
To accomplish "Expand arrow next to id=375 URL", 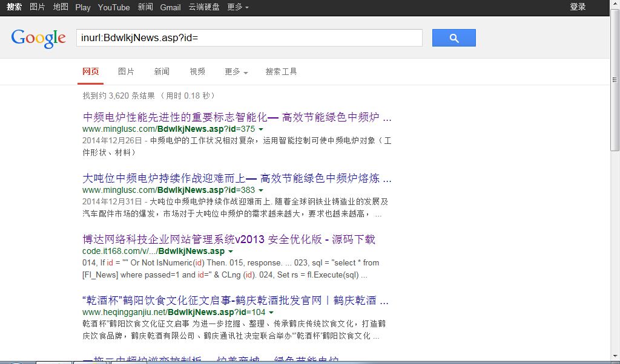I will click(x=261, y=129).
